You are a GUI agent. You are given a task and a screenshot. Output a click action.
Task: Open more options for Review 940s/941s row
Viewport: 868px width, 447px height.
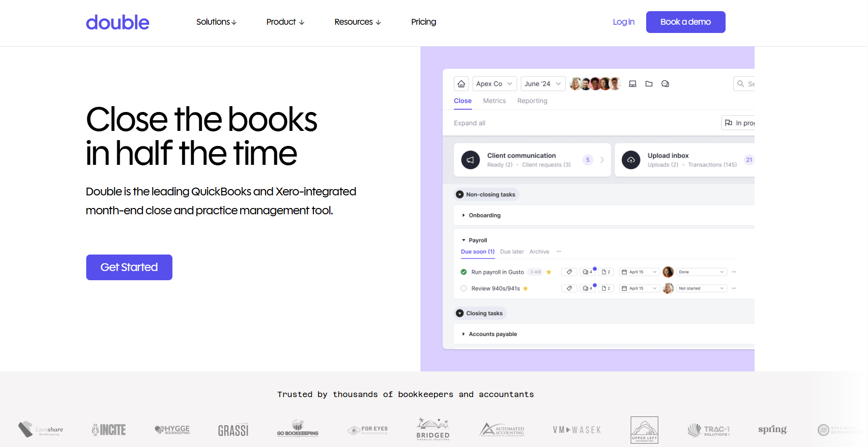pos(734,288)
